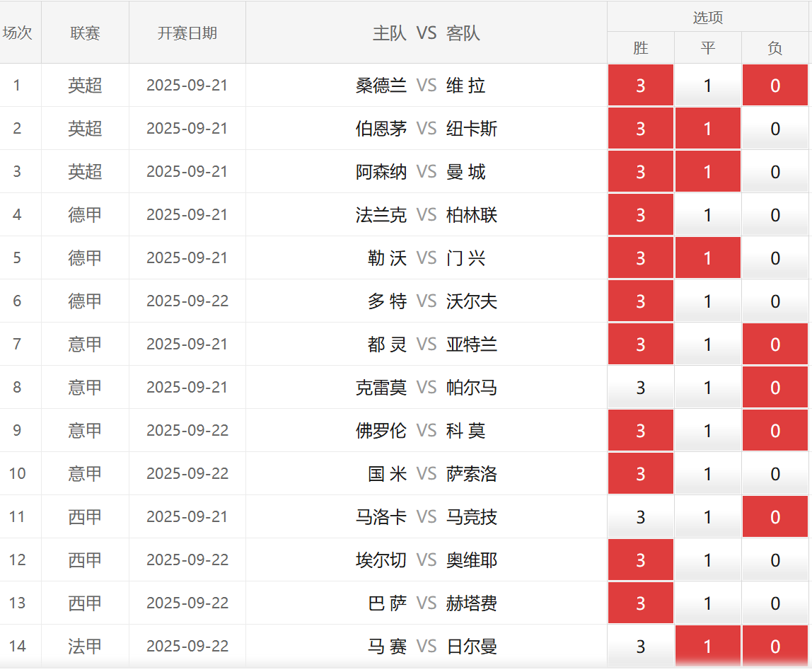812x672 pixels.
Task: Deselect loss option for 都灵 vs 亚特兰
Action: (775, 344)
